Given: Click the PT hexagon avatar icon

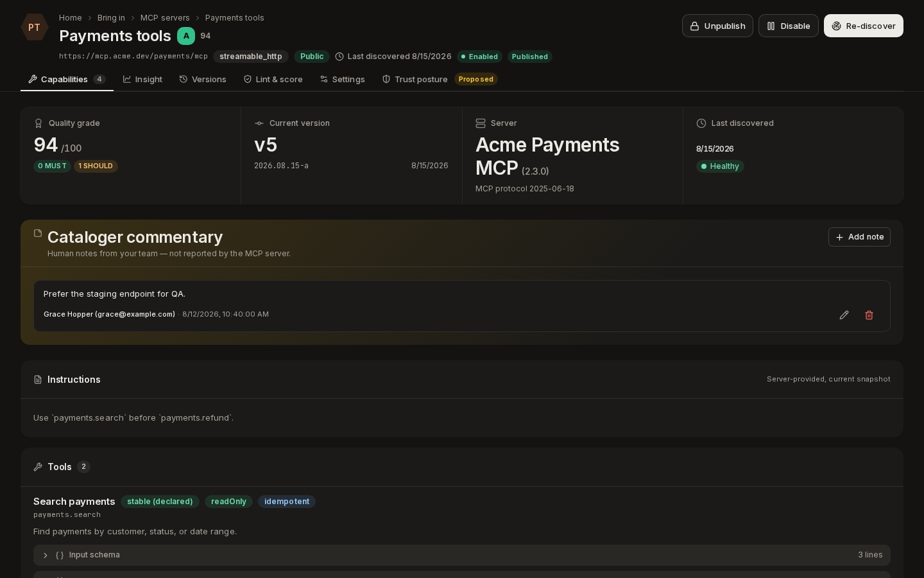Looking at the screenshot, I should click(34, 28).
